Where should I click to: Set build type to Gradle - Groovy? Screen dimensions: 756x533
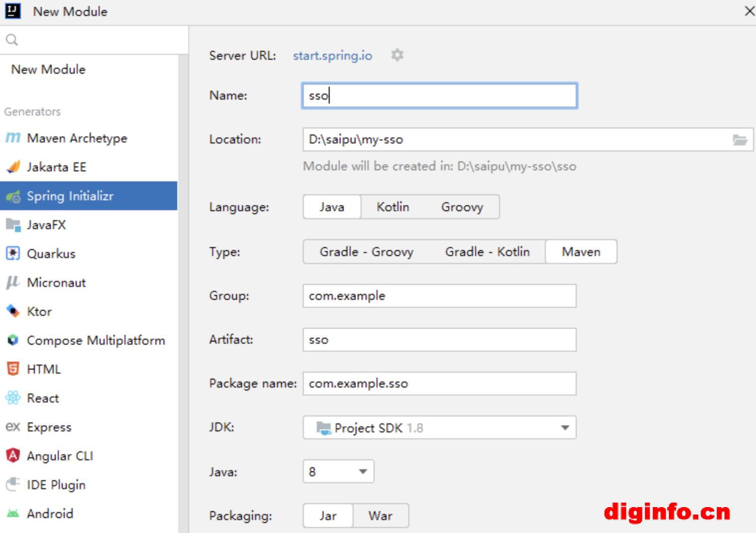(x=366, y=252)
